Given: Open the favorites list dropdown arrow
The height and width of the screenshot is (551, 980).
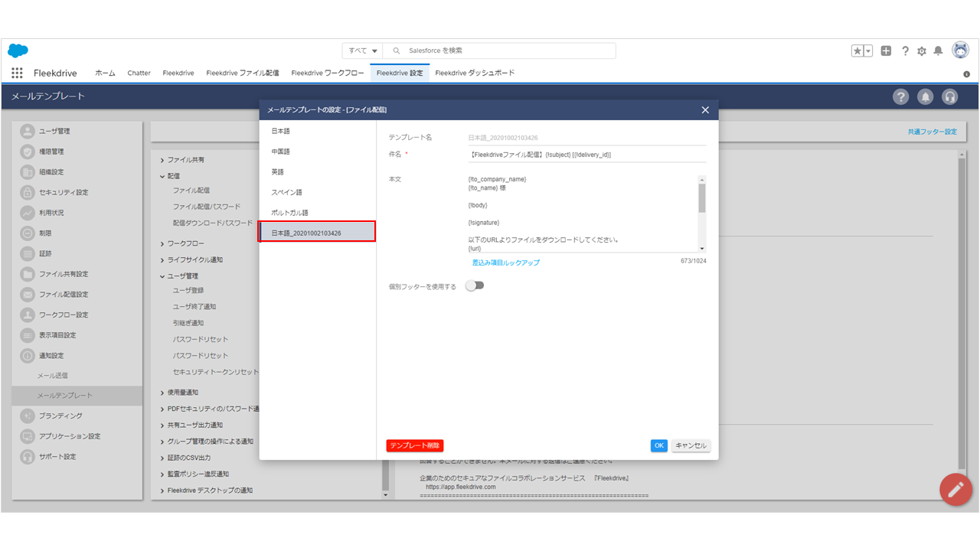Looking at the screenshot, I should click(869, 51).
